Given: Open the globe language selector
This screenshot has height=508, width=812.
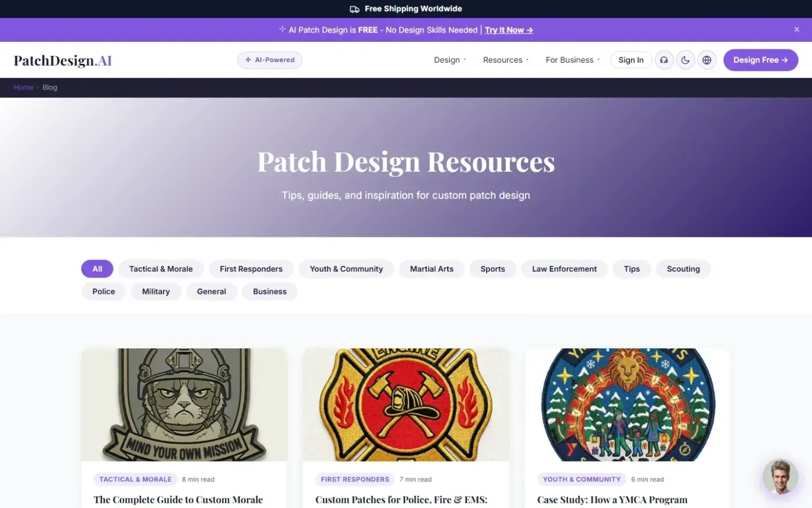Looking at the screenshot, I should (707, 60).
